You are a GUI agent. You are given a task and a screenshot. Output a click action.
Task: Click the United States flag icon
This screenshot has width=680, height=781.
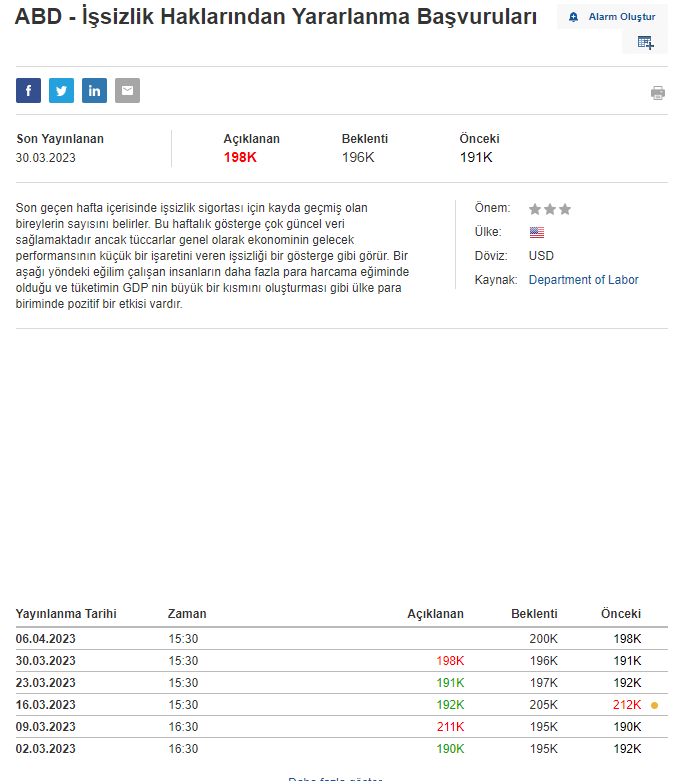[537, 232]
